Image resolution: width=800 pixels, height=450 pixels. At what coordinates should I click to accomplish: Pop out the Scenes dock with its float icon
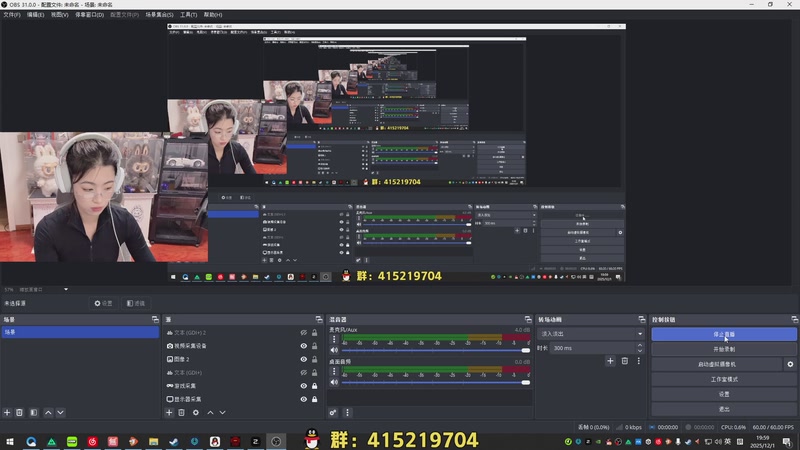coord(155,319)
